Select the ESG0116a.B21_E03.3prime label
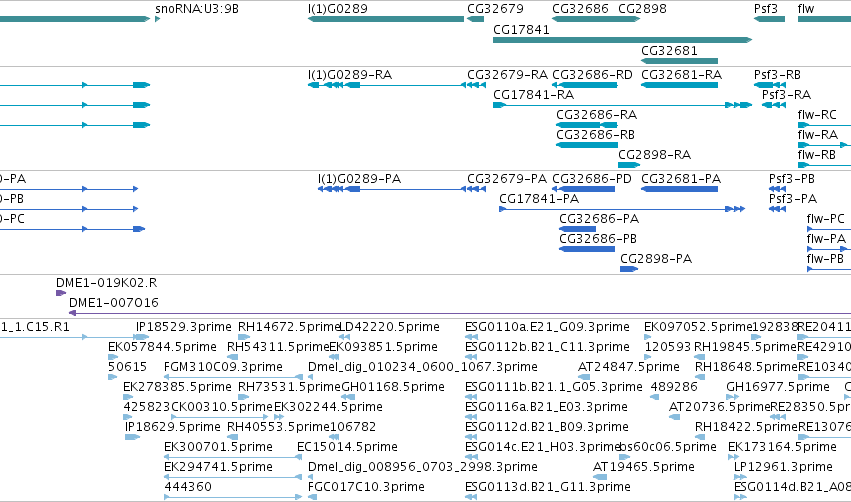851x502 pixels. [x=546, y=407]
